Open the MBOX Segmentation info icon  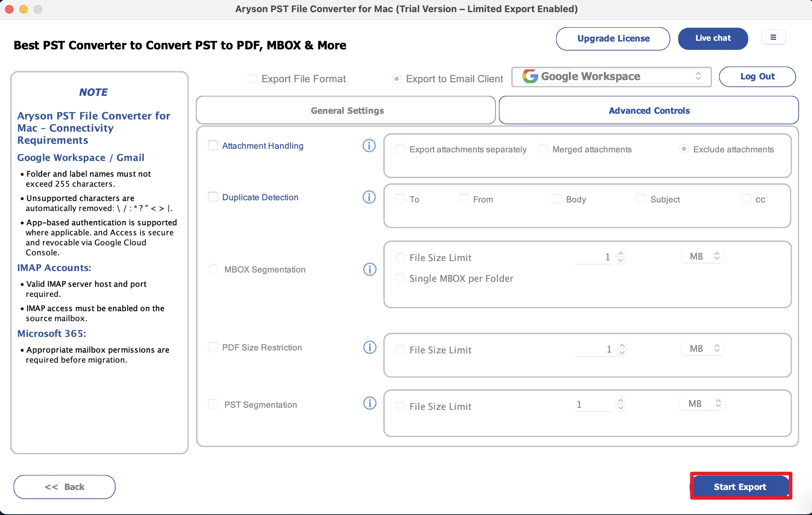pyautogui.click(x=370, y=269)
